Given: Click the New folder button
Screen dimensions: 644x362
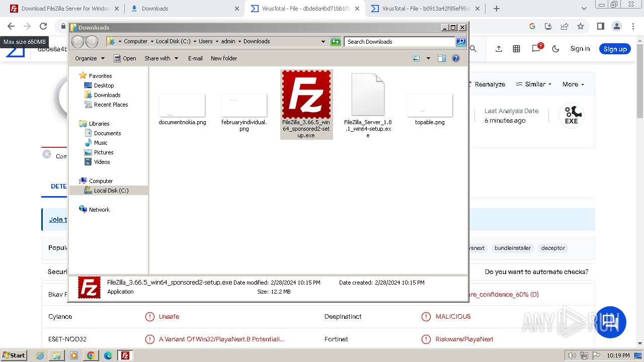Looking at the screenshot, I should point(224,58).
